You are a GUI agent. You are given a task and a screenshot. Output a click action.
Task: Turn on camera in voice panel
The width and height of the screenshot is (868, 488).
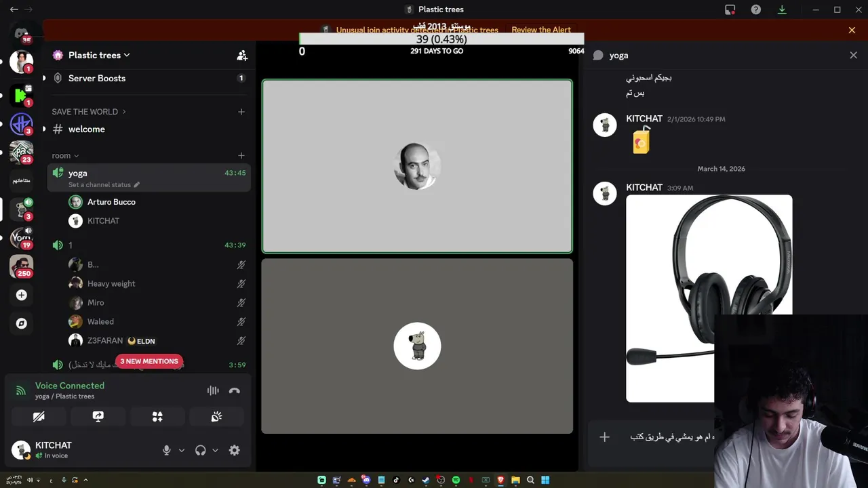click(x=39, y=417)
